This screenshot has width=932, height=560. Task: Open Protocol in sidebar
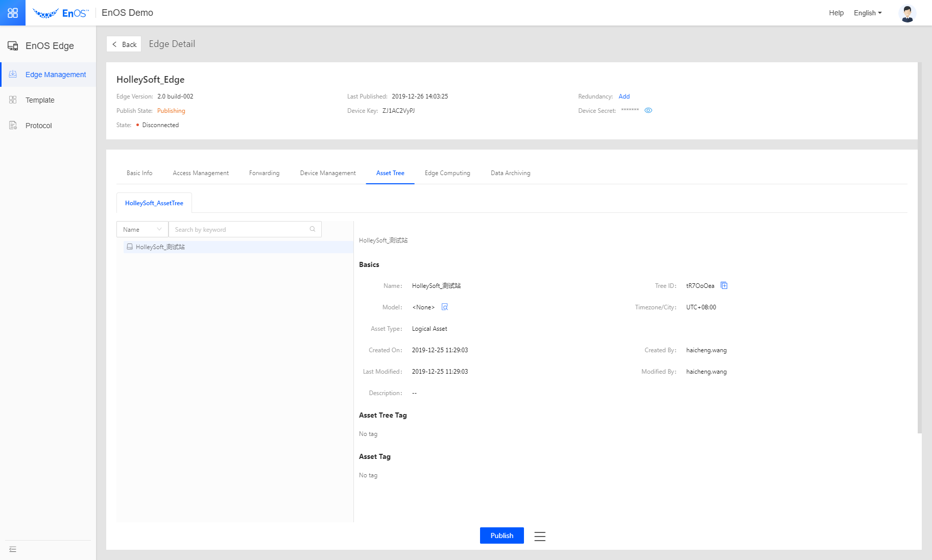[x=48, y=126]
